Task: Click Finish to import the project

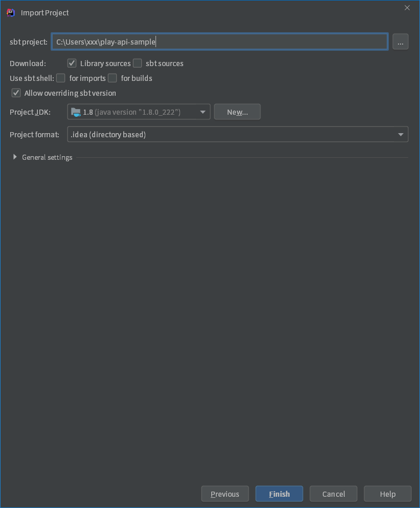Action: [x=279, y=494]
